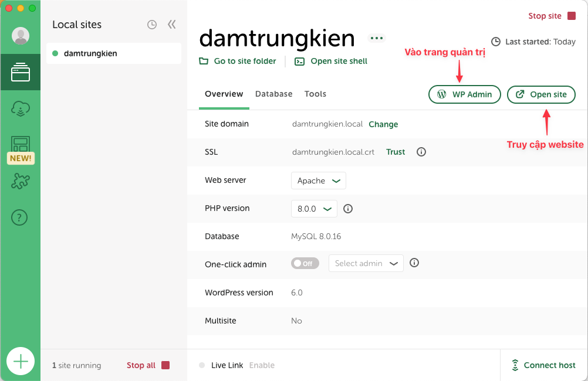Click Open site shell link
The height and width of the screenshot is (381, 588).
[339, 61]
